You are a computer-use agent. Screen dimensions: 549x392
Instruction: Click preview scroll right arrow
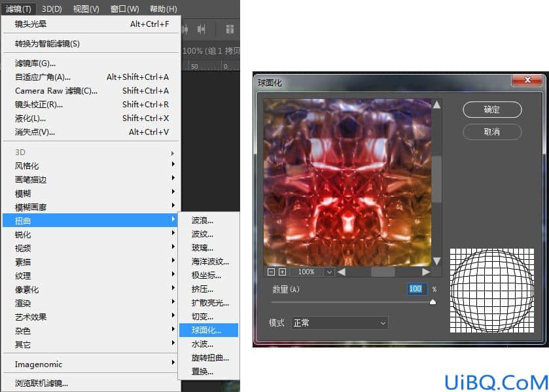tap(426, 272)
